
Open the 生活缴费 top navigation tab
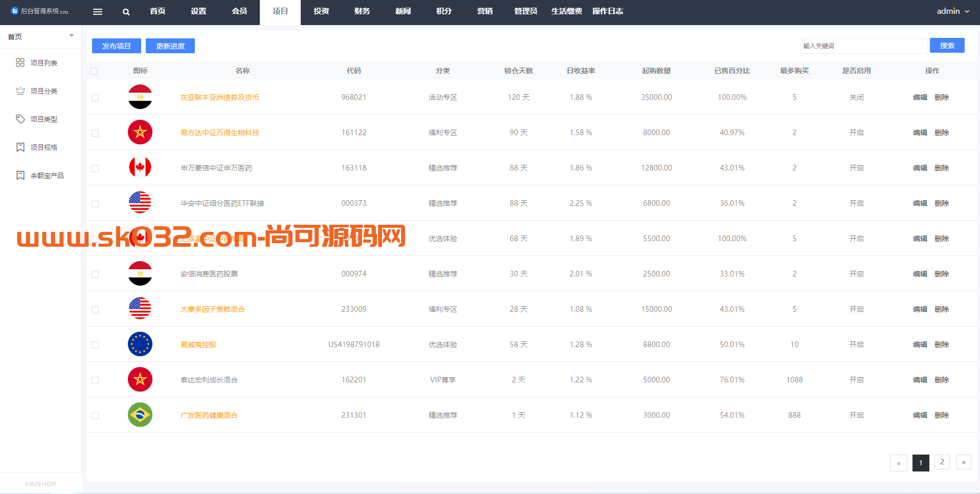[x=567, y=11]
